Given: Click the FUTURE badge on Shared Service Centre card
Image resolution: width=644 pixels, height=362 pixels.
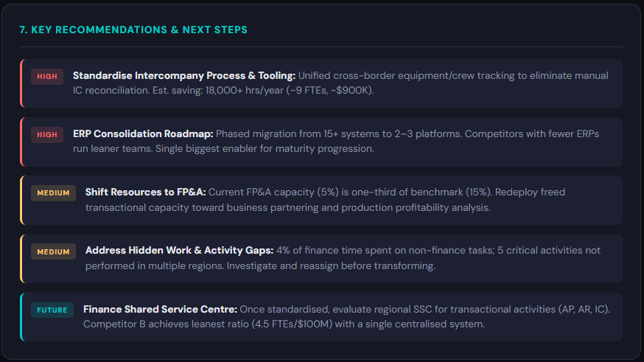Looking at the screenshot, I should tap(52, 310).
